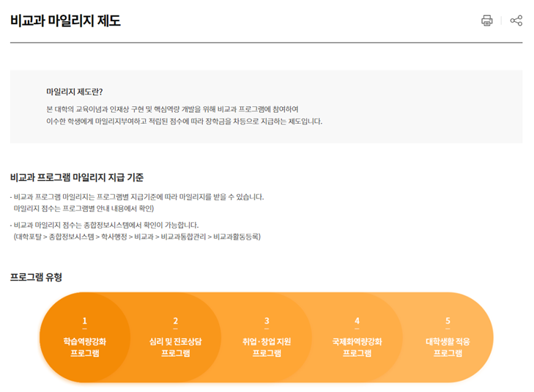Click the bullet about 프로그램별 지급기준

click(x=138, y=197)
